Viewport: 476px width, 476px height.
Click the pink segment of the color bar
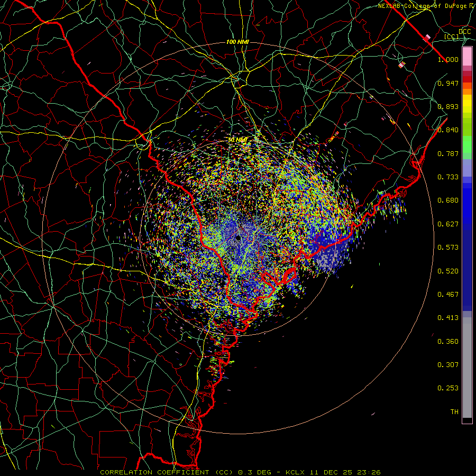[467, 57]
